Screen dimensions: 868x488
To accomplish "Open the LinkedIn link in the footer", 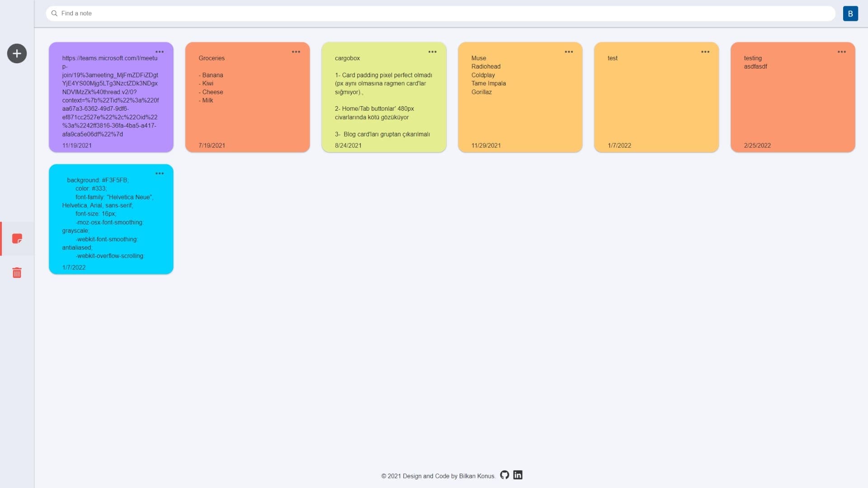I will point(518,475).
